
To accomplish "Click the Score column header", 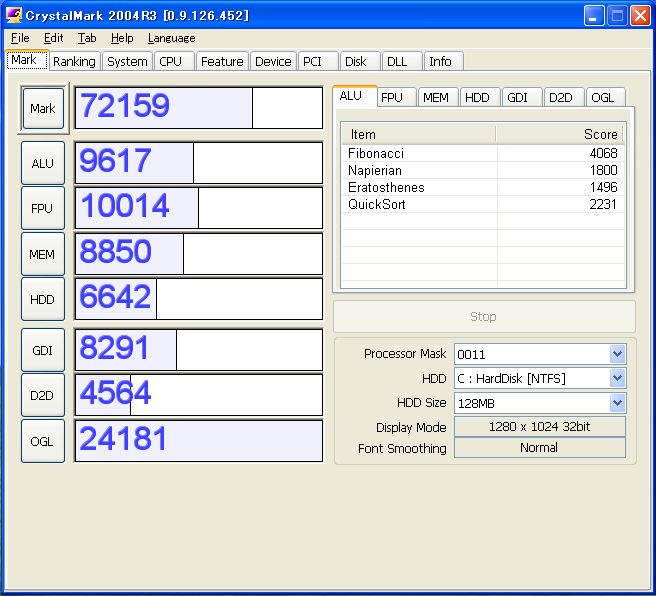I will pos(560,134).
